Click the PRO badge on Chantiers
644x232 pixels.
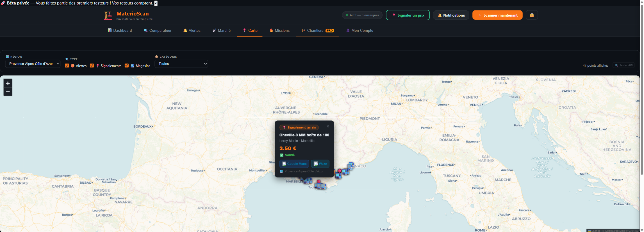point(330,31)
